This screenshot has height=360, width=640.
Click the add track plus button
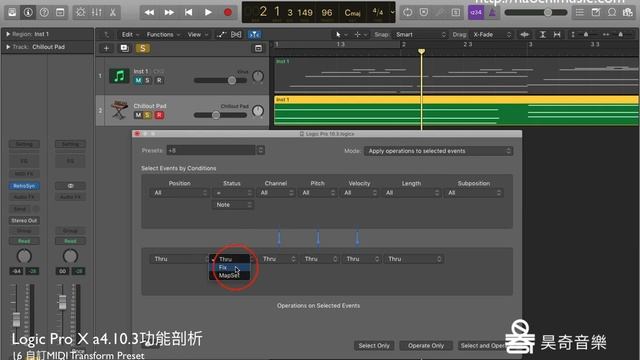pyautogui.click(x=106, y=49)
